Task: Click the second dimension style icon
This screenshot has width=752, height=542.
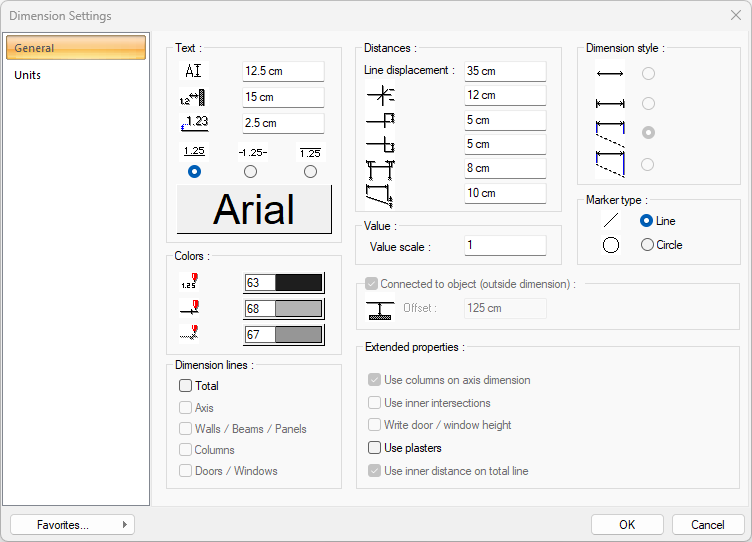Action: pos(609,103)
